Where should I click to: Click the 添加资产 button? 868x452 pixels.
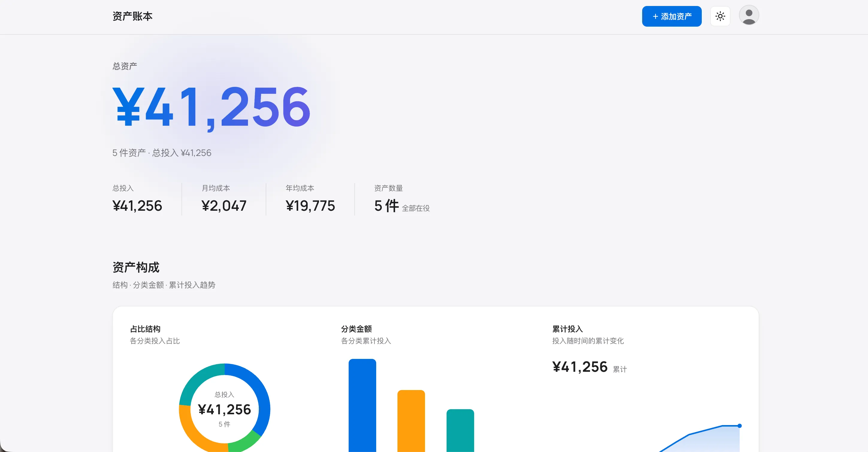672,16
